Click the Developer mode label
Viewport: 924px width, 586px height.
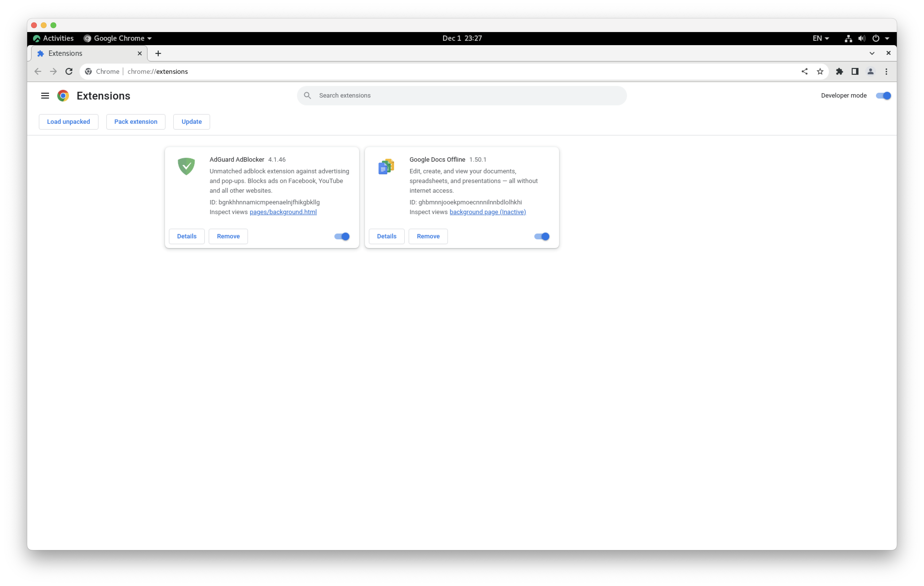(x=844, y=96)
